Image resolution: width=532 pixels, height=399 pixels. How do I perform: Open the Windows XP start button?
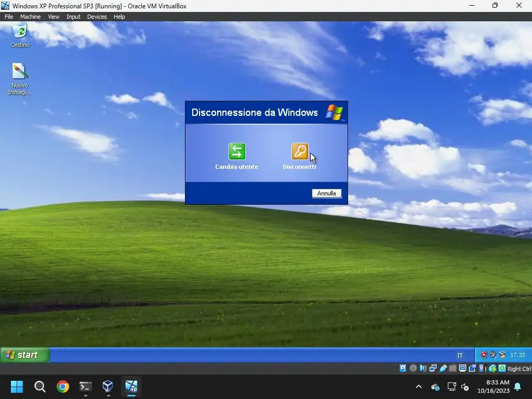(x=24, y=355)
